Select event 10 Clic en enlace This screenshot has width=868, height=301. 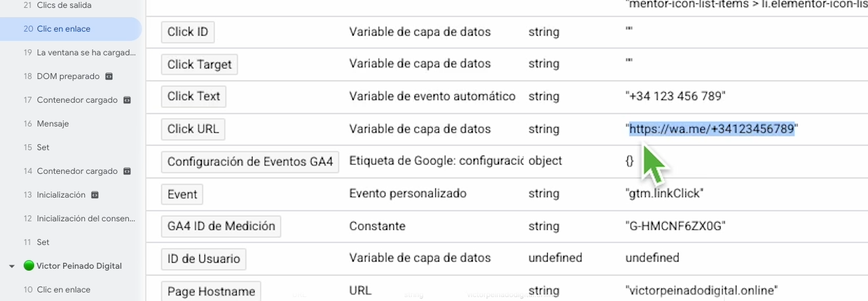pos(64,290)
